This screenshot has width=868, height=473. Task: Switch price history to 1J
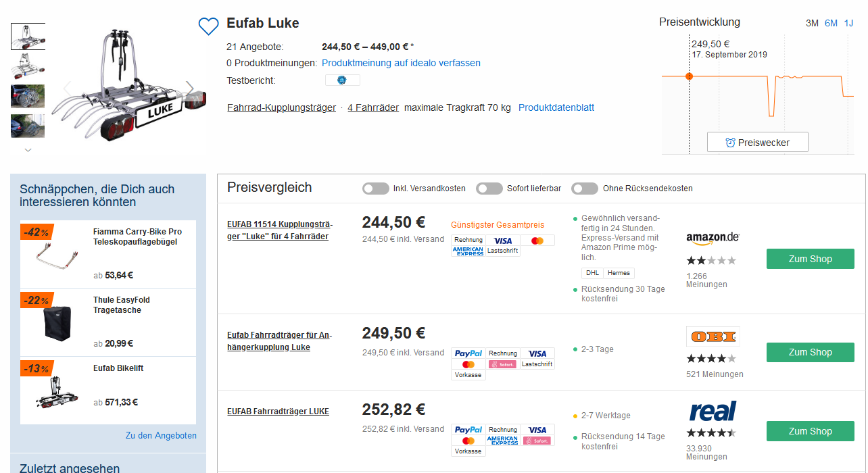(848, 23)
